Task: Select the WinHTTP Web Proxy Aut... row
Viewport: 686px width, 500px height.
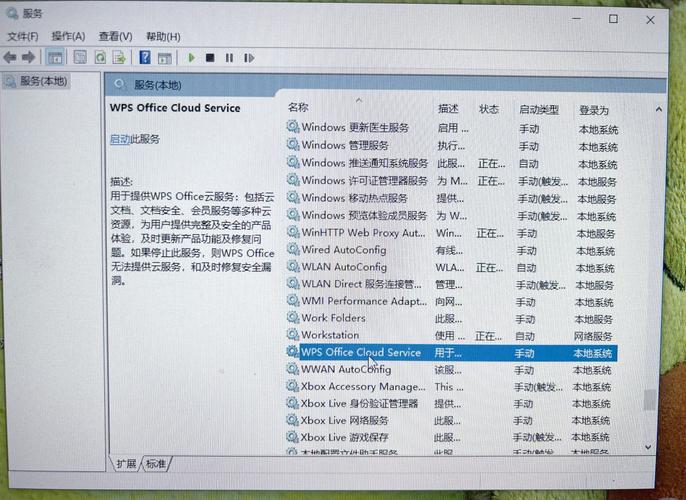Action: point(452,233)
